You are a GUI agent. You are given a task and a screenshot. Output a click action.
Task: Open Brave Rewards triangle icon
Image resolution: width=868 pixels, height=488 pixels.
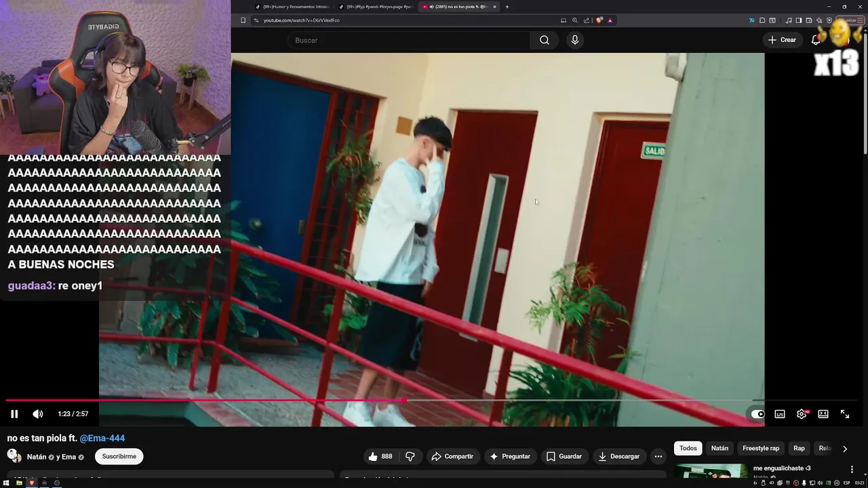pos(610,20)
